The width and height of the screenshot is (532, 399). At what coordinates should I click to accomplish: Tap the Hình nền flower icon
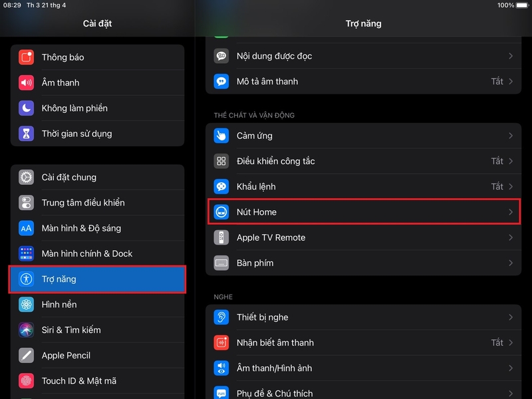pos(26,305)
